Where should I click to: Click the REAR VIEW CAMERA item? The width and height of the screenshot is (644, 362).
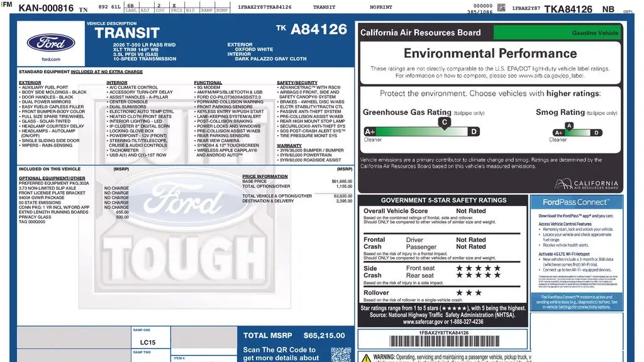[x=218, y=140]
